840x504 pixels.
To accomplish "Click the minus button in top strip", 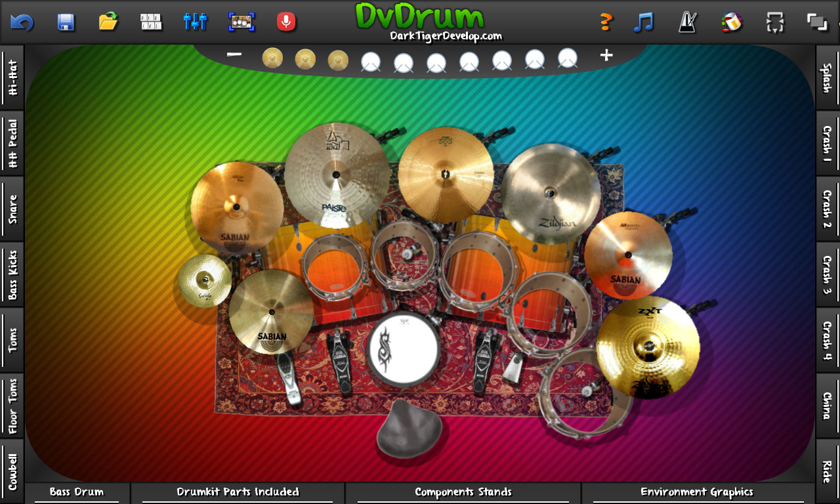I will point(234,55).
